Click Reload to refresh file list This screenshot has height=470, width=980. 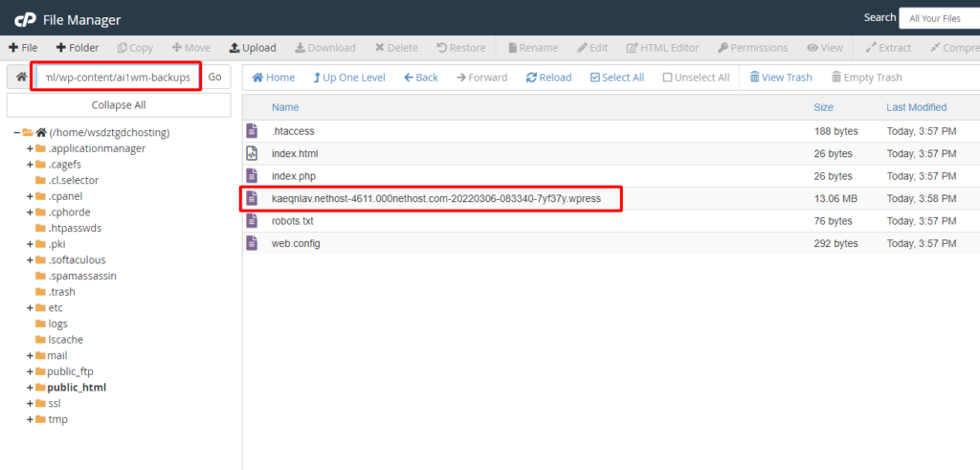coord(548,78)
